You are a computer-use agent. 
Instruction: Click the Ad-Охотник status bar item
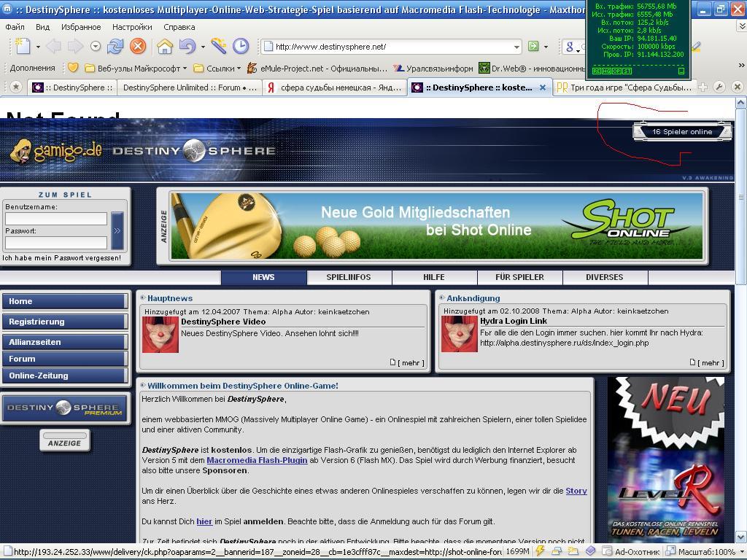click(x=631, y=551)
